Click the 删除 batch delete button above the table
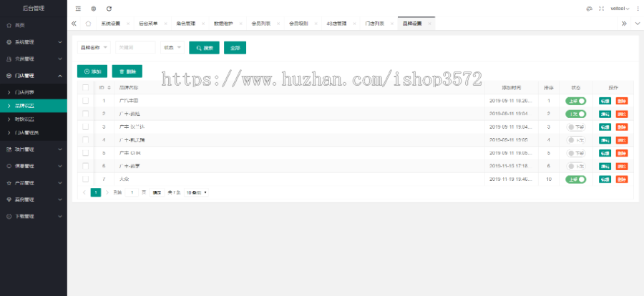 point(127,71)
